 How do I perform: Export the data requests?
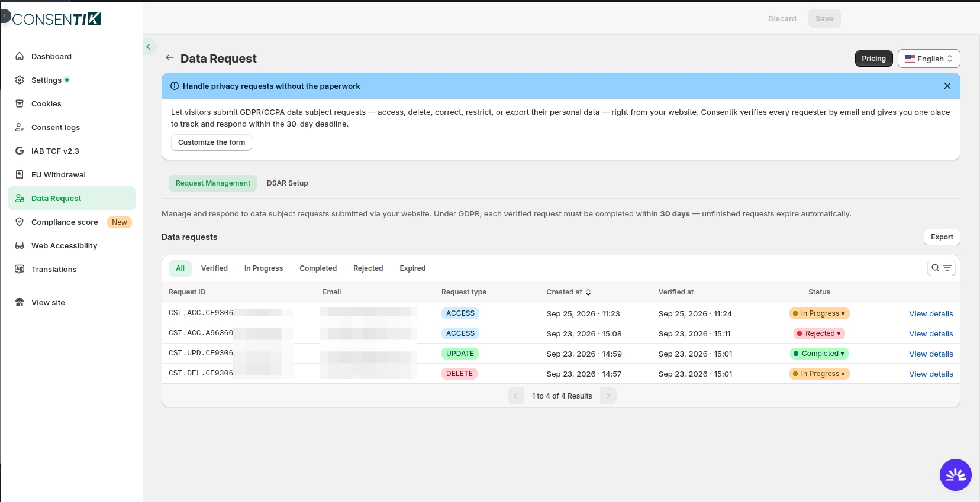pyautogui.click(x=942, y=237)
